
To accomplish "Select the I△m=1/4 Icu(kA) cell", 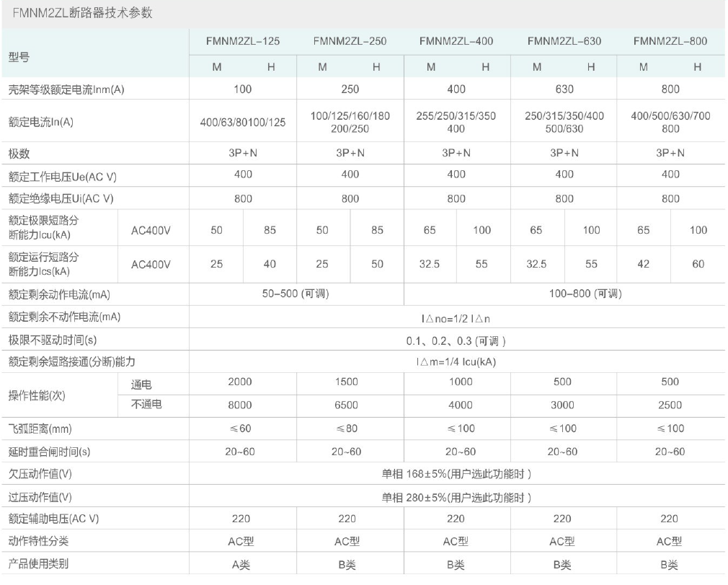I will (456, 362).
